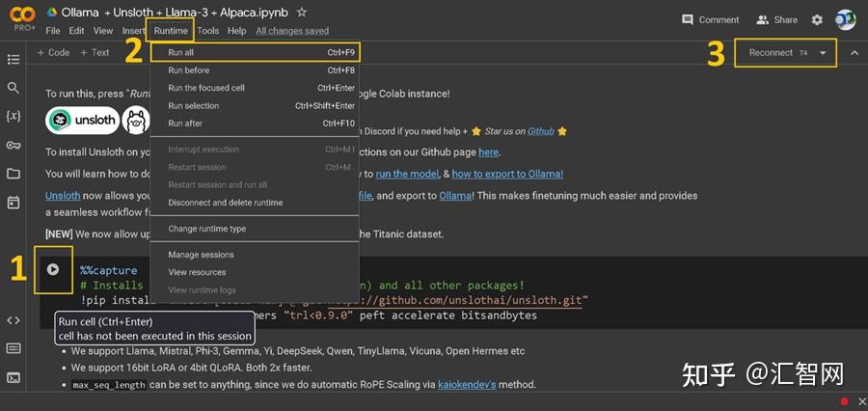This screenshot has height=411, width=868.
Task: Open the files folder icon in sidebar
Action: coord(14,174)
